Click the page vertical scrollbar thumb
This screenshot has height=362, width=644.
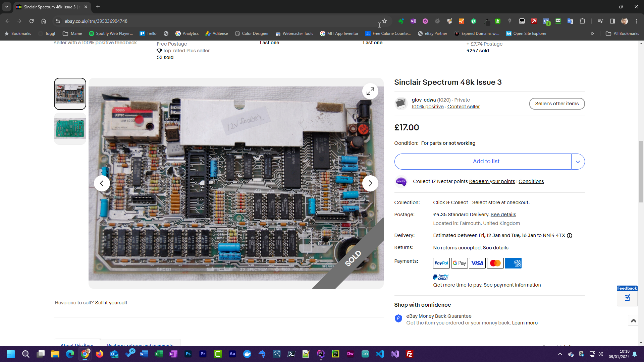[x=641, y=171]
